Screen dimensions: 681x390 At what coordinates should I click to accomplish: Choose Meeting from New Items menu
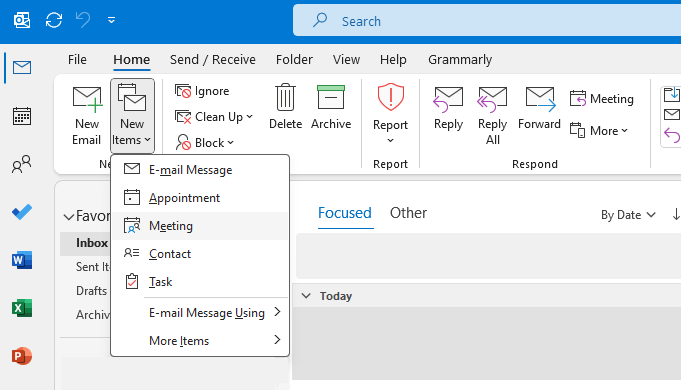(x=200, y=226)
